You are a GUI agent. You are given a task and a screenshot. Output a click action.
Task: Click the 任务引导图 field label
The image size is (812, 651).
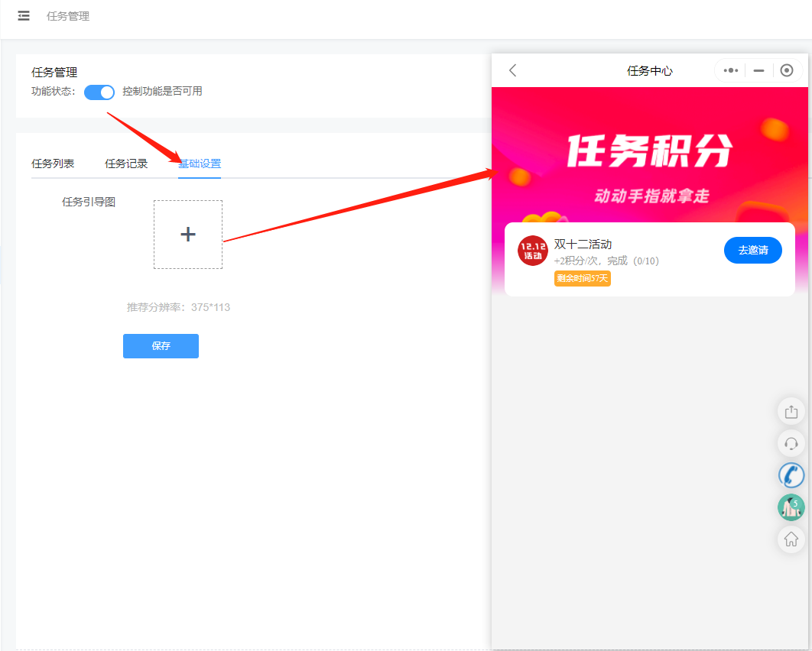[x=89, y=202]
